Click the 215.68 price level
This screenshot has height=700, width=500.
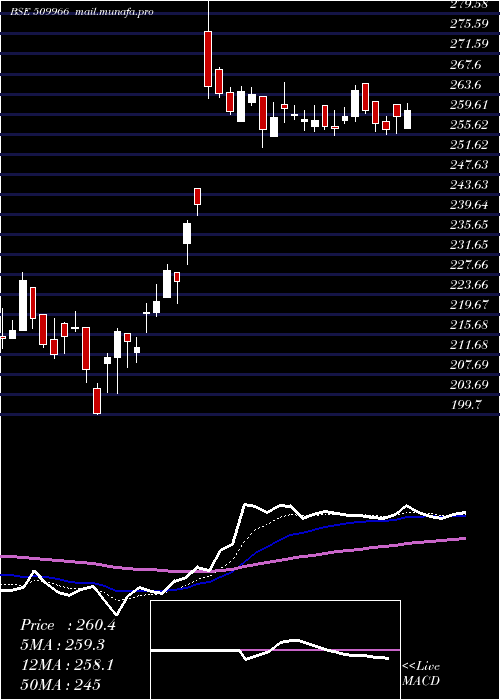click(x=469, y=324)
